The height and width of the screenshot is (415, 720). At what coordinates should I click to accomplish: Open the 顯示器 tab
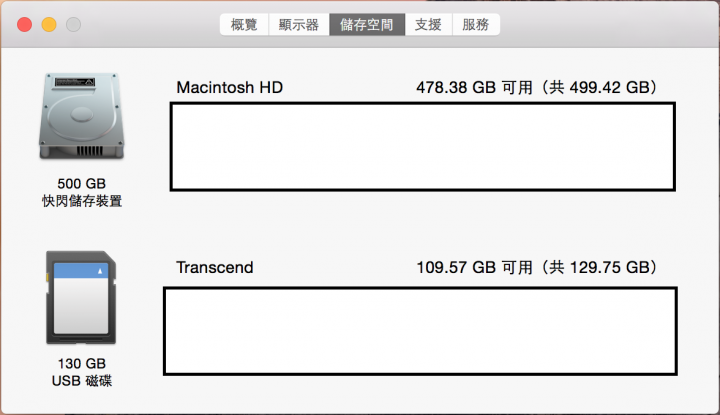(299, 24)
